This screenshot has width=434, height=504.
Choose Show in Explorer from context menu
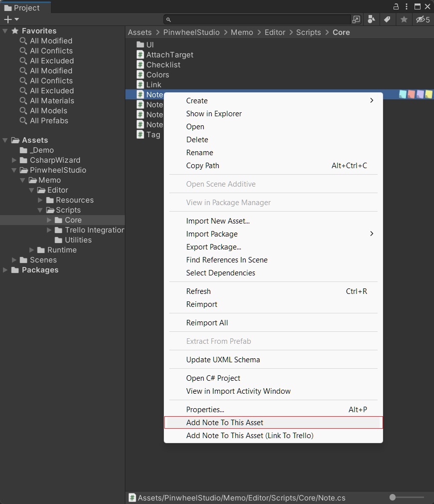(273, 114)
